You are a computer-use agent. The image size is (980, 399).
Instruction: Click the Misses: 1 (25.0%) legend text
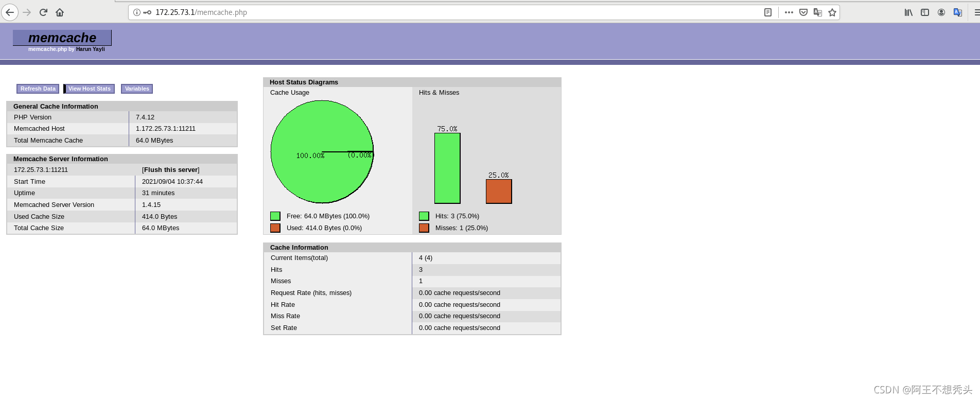[462, 228]
